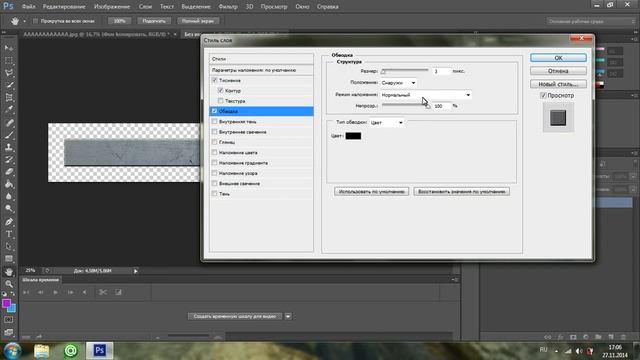
Task: Select the Type tool
Action: (9, 234)
